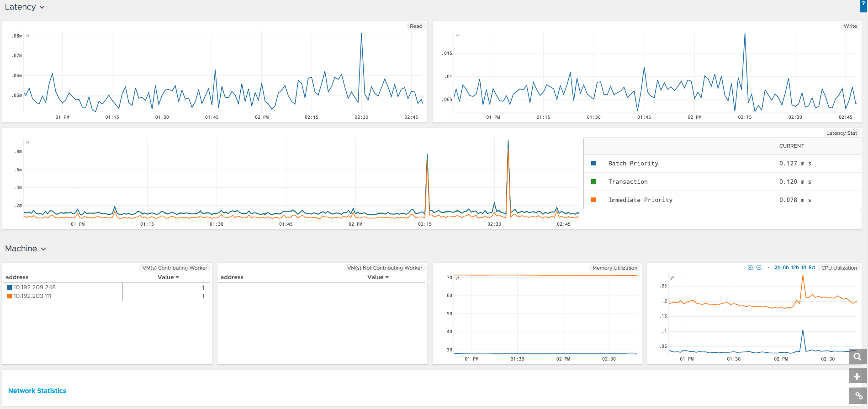The image size is (868, 409).
Task: Click the VM(s) Contributing Worker title
Action: pyautogui.click(x=175, y=268)
